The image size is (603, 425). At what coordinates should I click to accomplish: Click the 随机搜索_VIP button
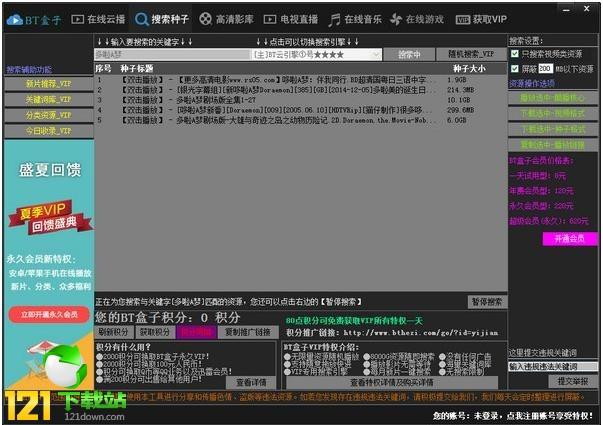point(471,54)
